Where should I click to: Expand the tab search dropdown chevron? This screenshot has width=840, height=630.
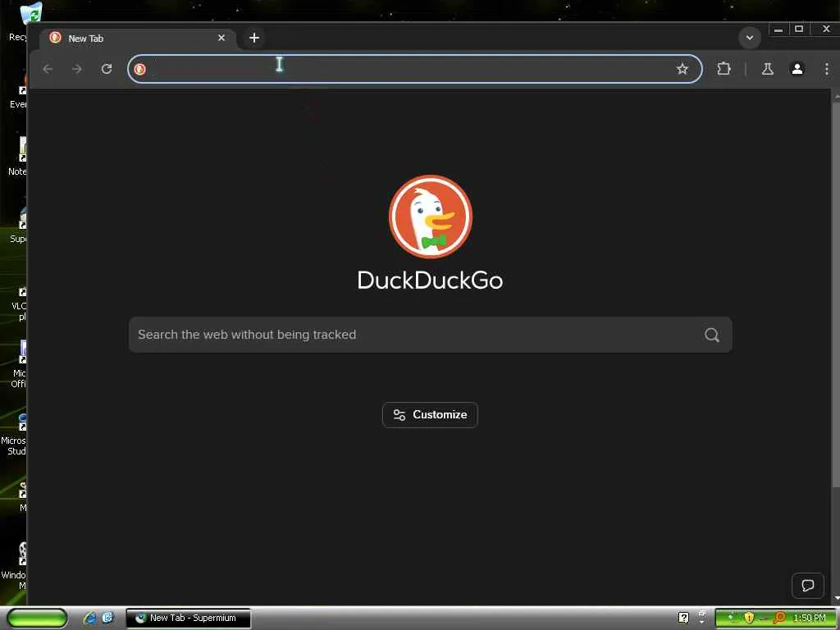tap(750, 38)
